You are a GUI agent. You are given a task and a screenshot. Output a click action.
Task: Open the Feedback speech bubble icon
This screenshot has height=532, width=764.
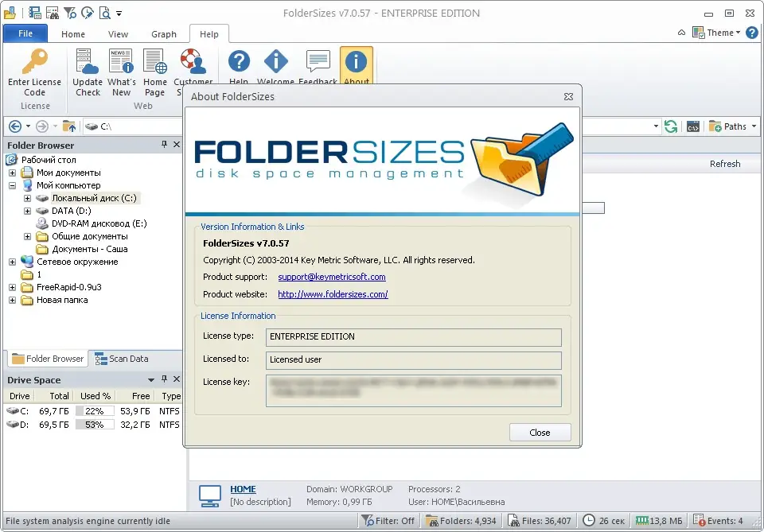point(318,66)
